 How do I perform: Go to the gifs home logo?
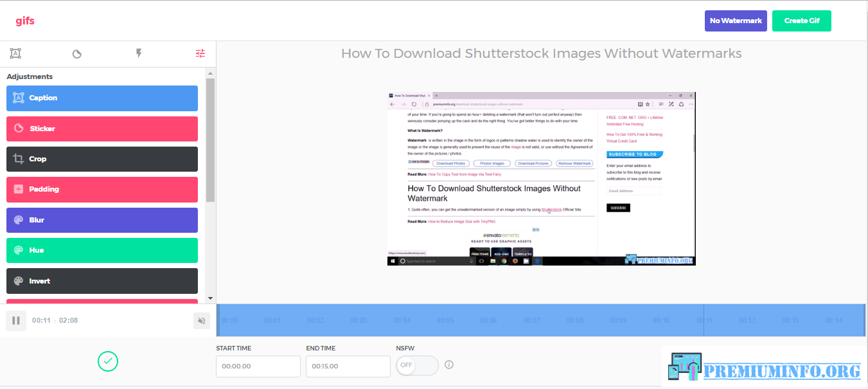pyautogui.click(x=25, y=21)
